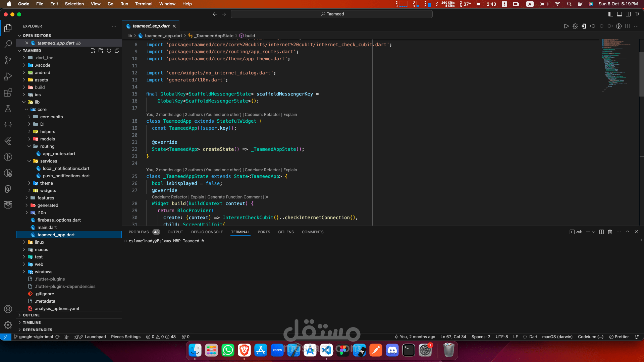Open new terminal launch profile dropdown
The image size is (644, 362).
(594, 232)
